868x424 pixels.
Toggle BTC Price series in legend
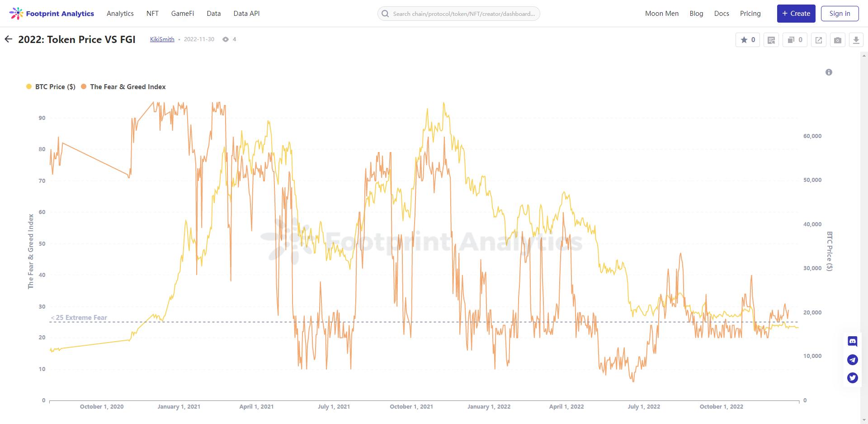tap(51, 87)
